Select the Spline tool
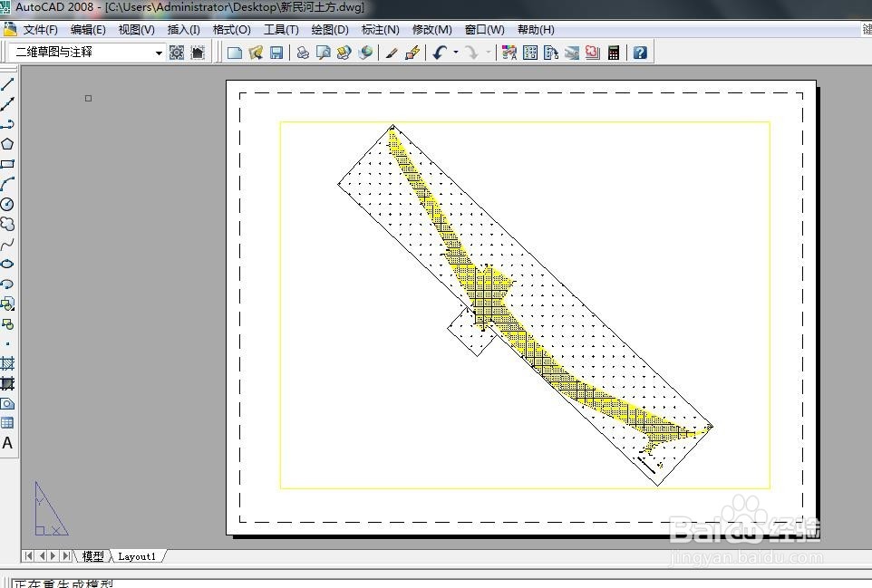The image size is (872, 588). pos(7,244)
